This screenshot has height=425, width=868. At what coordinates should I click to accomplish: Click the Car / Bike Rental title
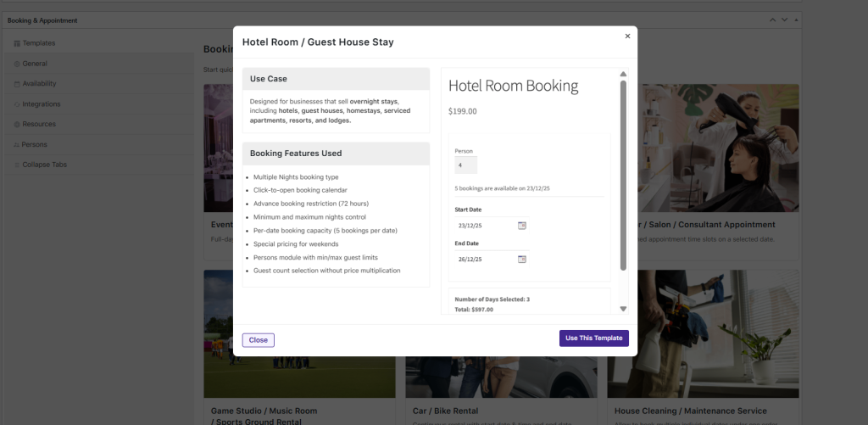tap(445, 411)
